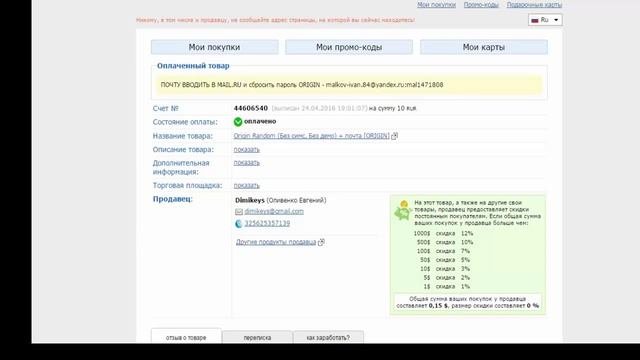Click the 5$ скидка 2% row
The width and height of the screenshot is (640, 360).
[446, 278]
